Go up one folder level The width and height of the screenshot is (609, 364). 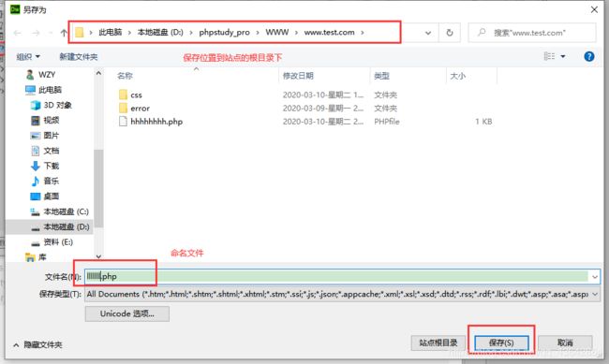point(64,33)
